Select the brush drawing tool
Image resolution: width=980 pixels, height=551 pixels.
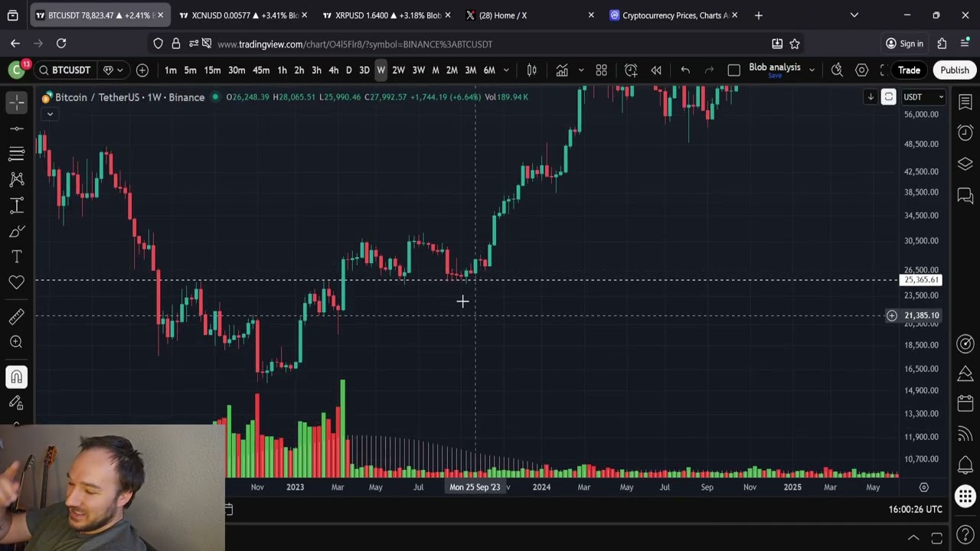click(16, 231)
